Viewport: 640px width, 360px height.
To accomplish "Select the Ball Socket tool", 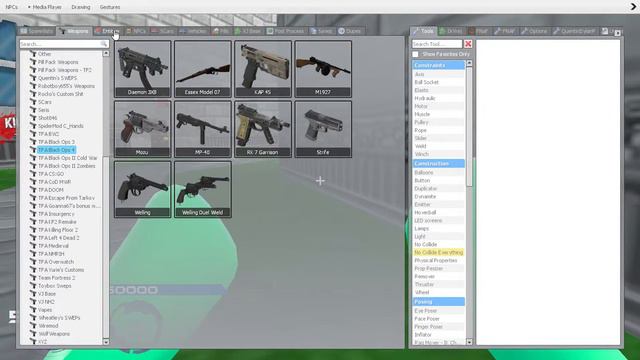I will click(438, 82).
